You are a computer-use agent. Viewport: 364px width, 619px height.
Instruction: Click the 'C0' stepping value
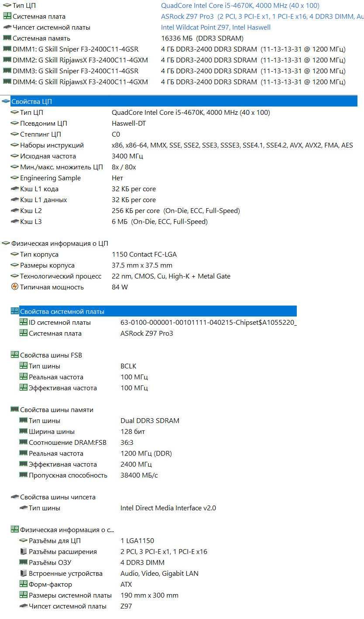point(116,134)
